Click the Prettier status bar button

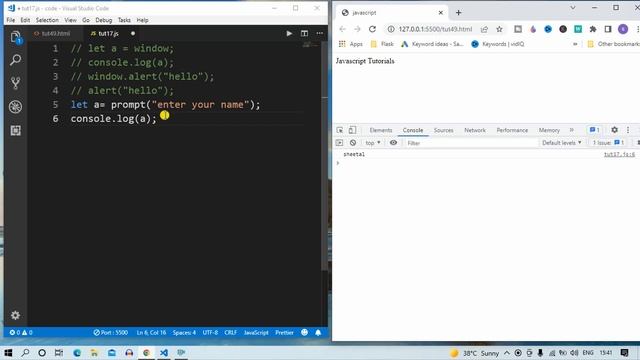click(284, 333)
